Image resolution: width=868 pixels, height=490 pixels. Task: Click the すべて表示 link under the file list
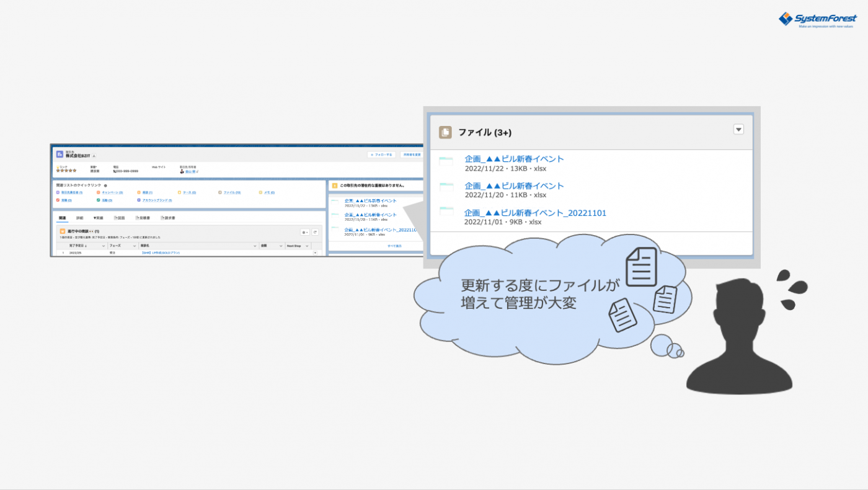pyautogui.click(x=394, y=246)
